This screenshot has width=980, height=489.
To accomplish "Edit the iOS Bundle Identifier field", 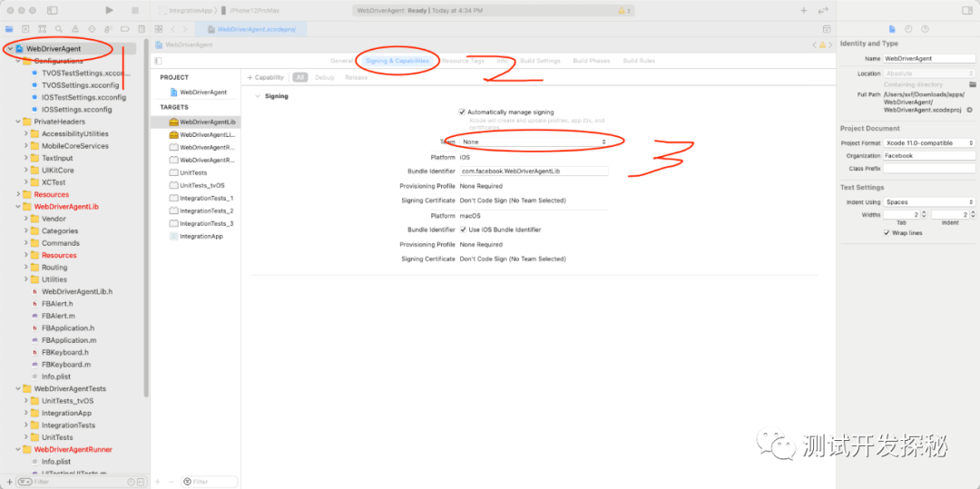I will tap(534, 171).
